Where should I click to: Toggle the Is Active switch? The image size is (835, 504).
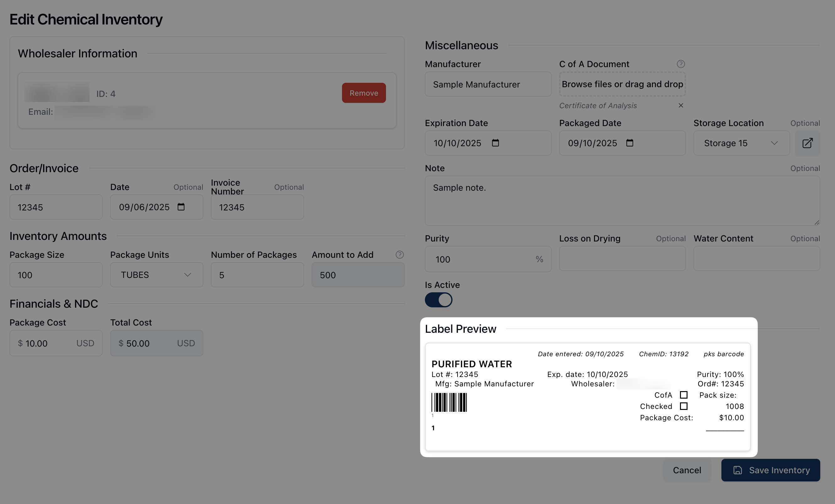point(438,300)
